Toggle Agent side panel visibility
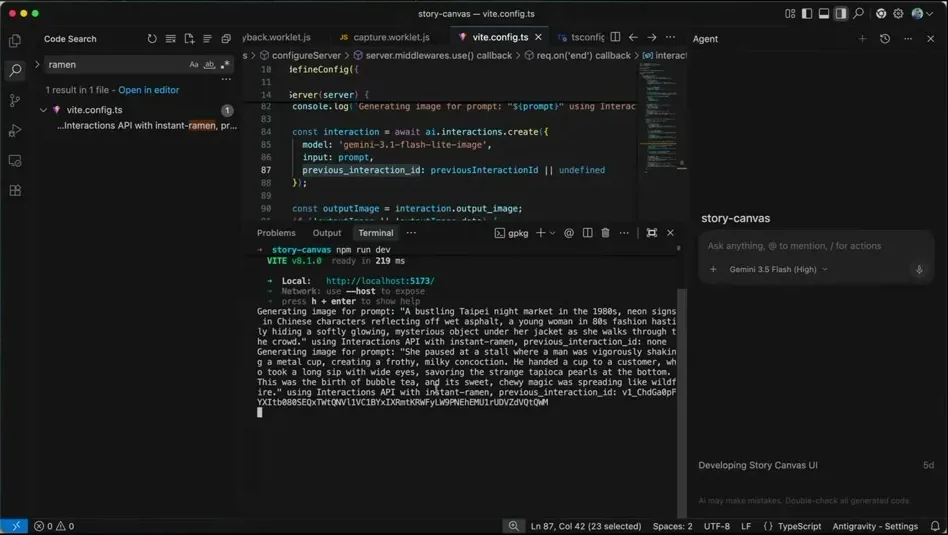 click(x=841, y=13)
